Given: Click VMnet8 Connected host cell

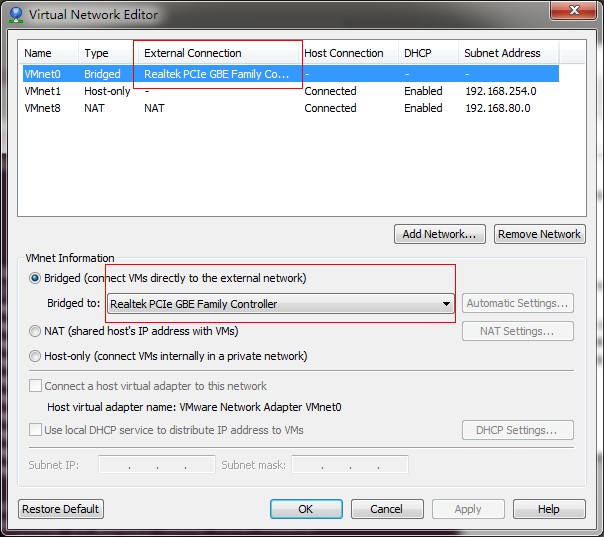Looking at the screenshot, I should click(x=330, y=108).
